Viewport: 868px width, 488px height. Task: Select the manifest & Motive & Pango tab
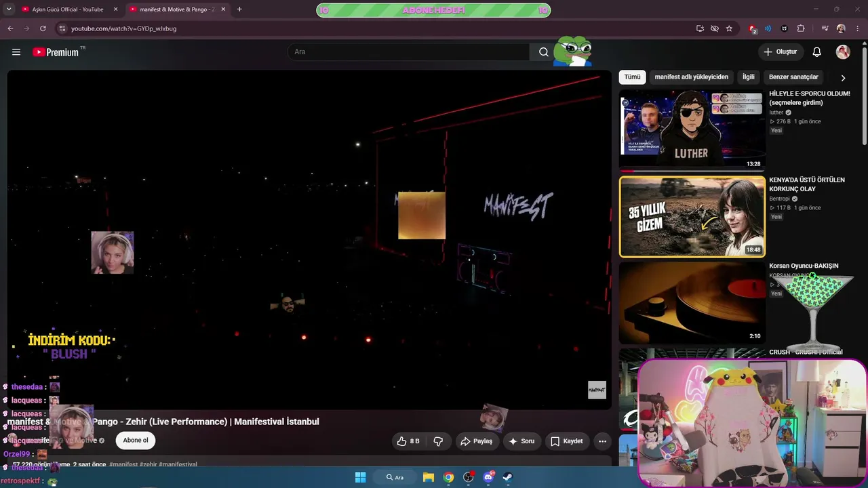coord(176,9)
